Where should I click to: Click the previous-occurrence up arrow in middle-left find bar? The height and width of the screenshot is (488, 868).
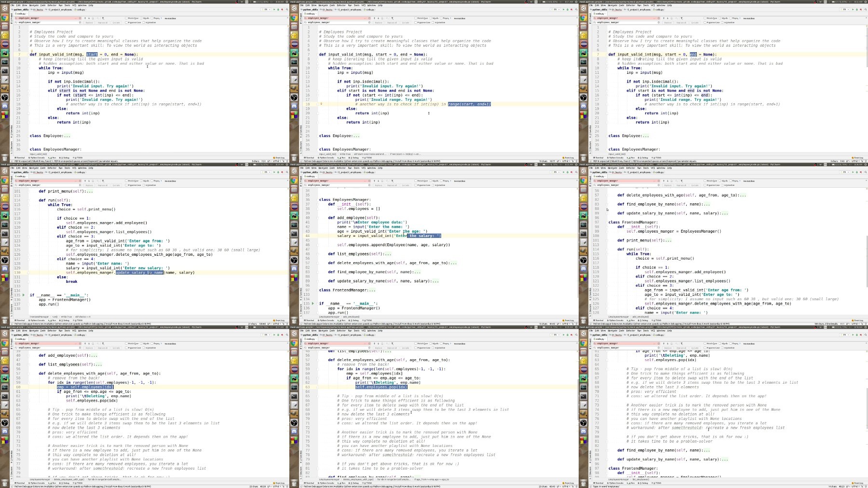click(x=84, y=181)
